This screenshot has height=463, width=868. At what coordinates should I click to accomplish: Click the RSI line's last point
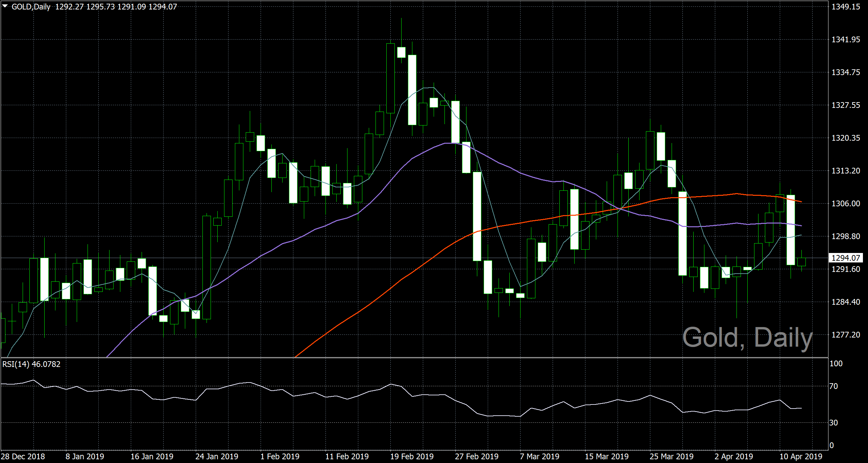[x=801, y=408]
